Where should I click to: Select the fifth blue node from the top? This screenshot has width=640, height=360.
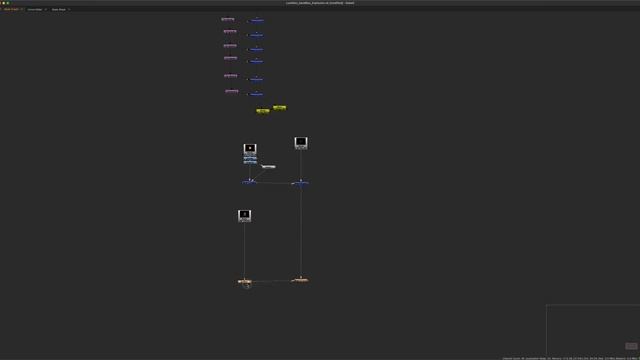[256, 79]
